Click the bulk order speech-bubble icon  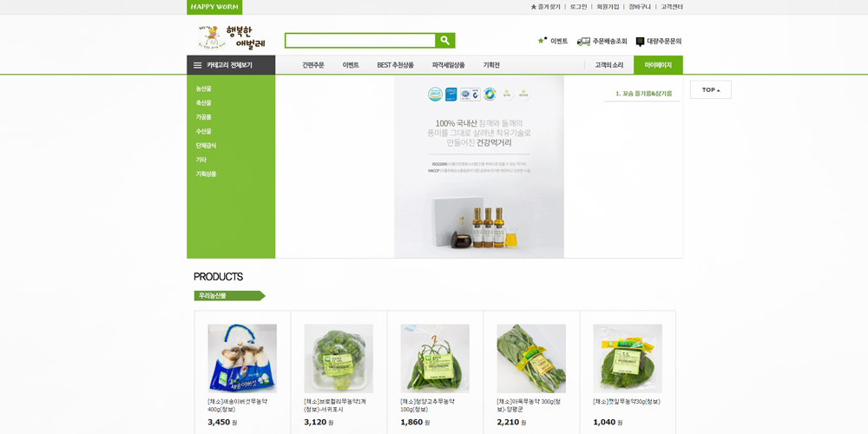640,42
